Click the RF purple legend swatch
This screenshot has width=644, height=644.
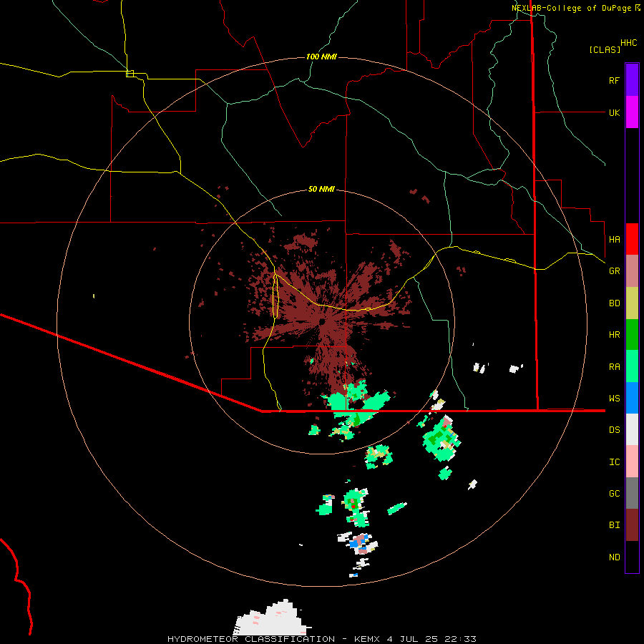click(632, 80)
